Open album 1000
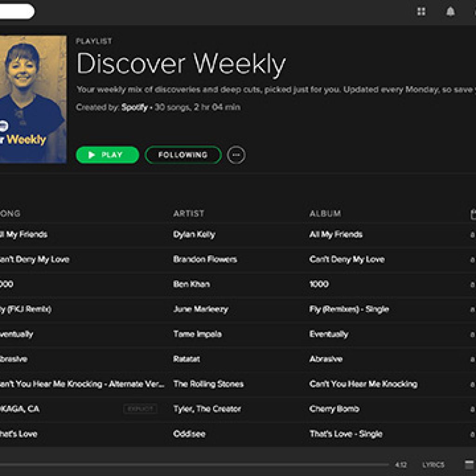 click(x=319, y=284)
